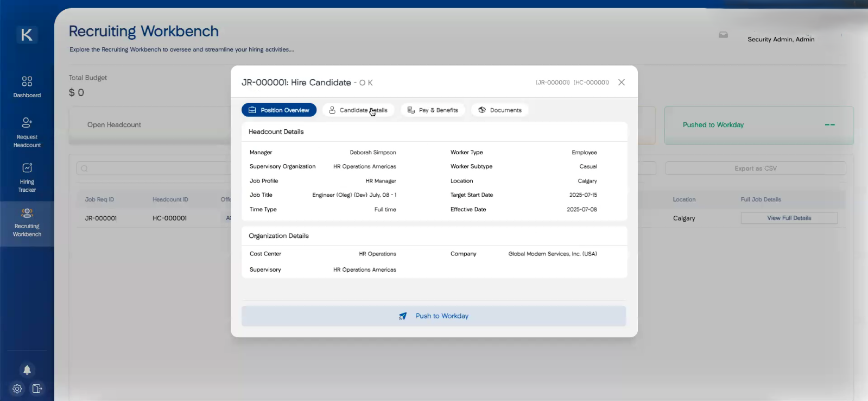Click Location column header
Screen dimensions: 868x401
(684, 199)
